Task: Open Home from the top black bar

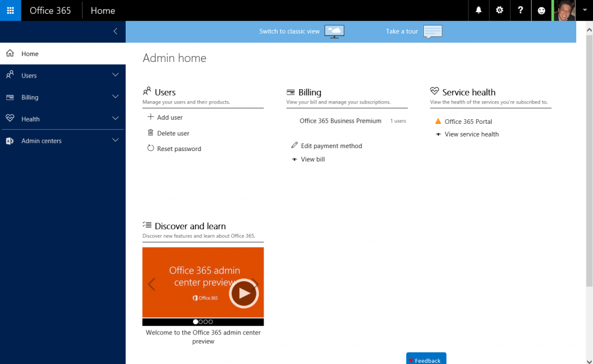Action: 103,10
